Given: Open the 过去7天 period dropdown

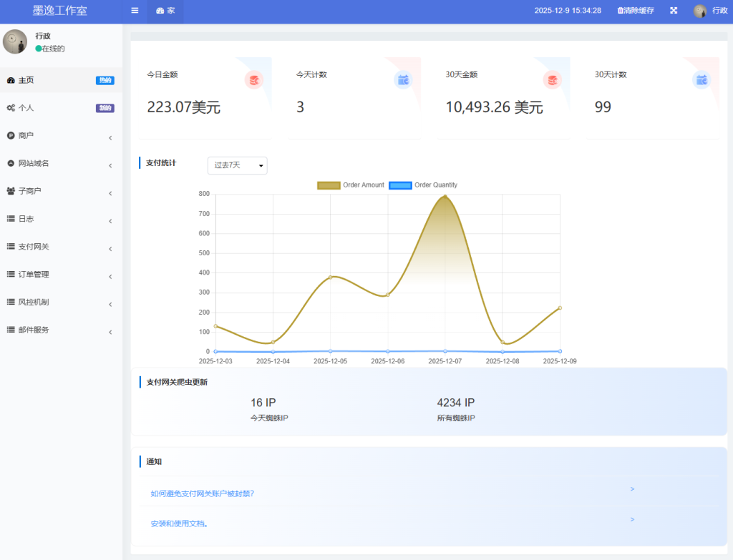Looking at the screenshot, I should pos(237,166).
